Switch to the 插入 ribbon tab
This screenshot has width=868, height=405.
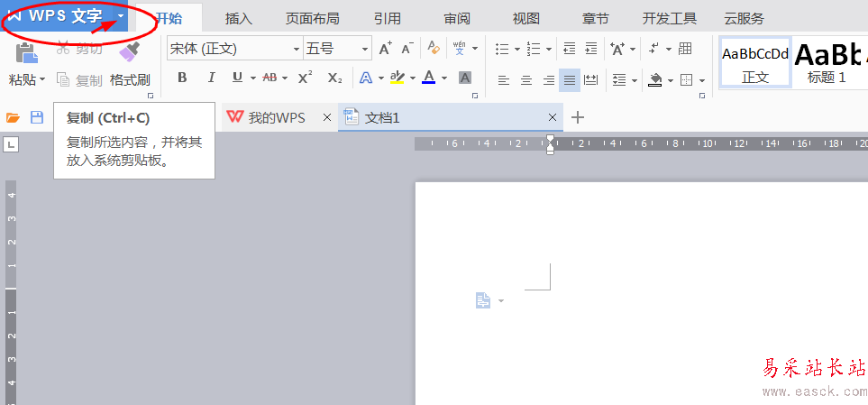click(x=239, y=18)
